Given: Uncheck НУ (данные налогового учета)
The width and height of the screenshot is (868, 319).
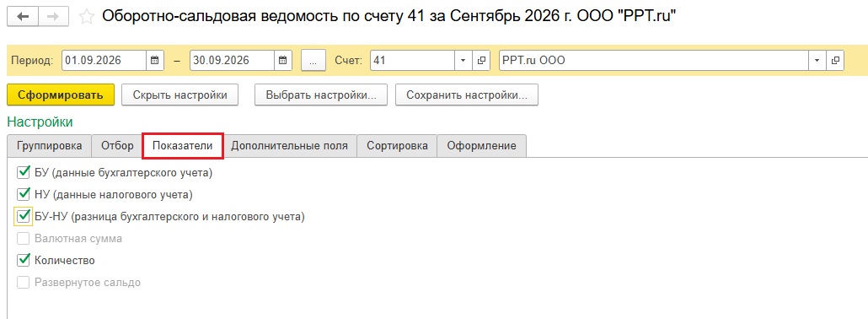Looking at the screenshot, I should [x=24, y=195].
